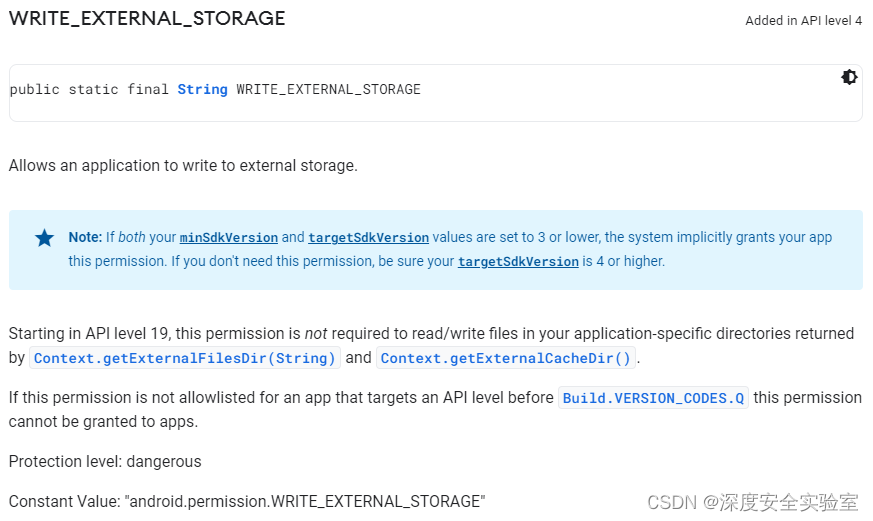The image size is (873, 521).
Task: Click the "Protection level: dangerous" text
Action: coord(105,461)
